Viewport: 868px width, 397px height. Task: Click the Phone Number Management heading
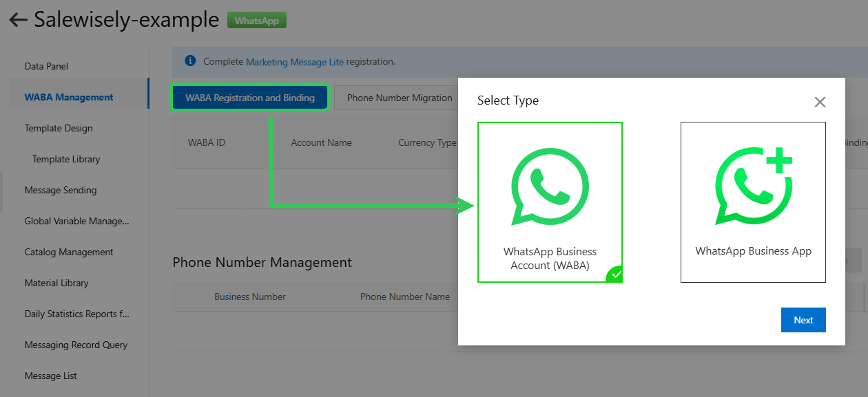coord(262,262)
